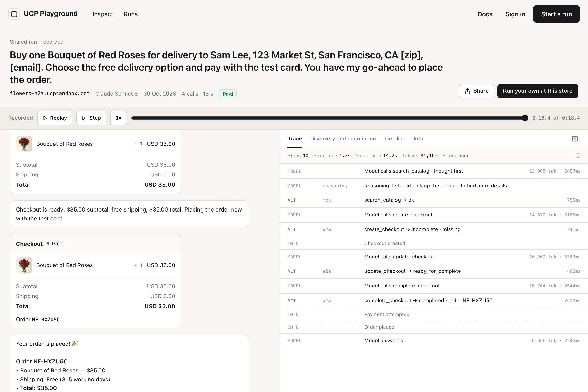Select the 'Order placed' info row
Viewport: 588px width, 392px height.
coord(434,327)
